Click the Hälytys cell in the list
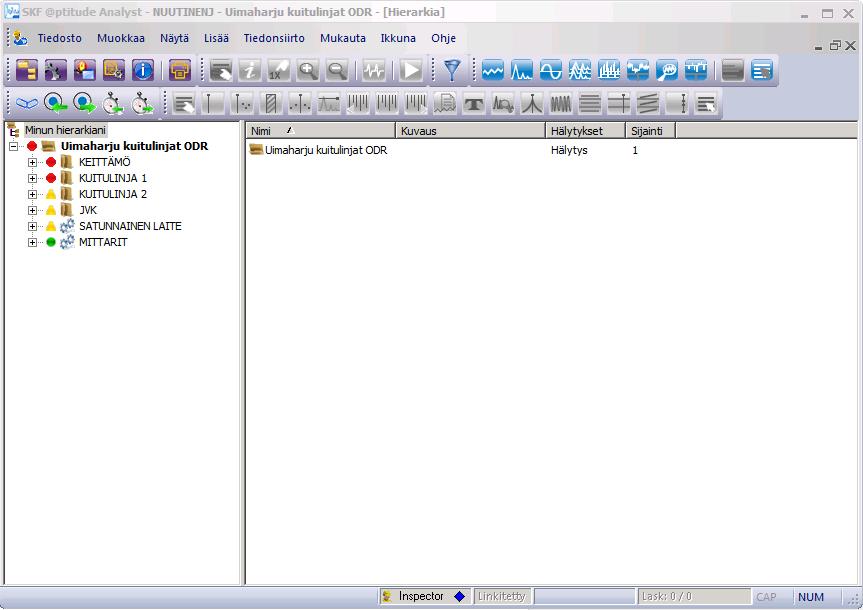The image size is (863, 610). (x=569, y=150)
